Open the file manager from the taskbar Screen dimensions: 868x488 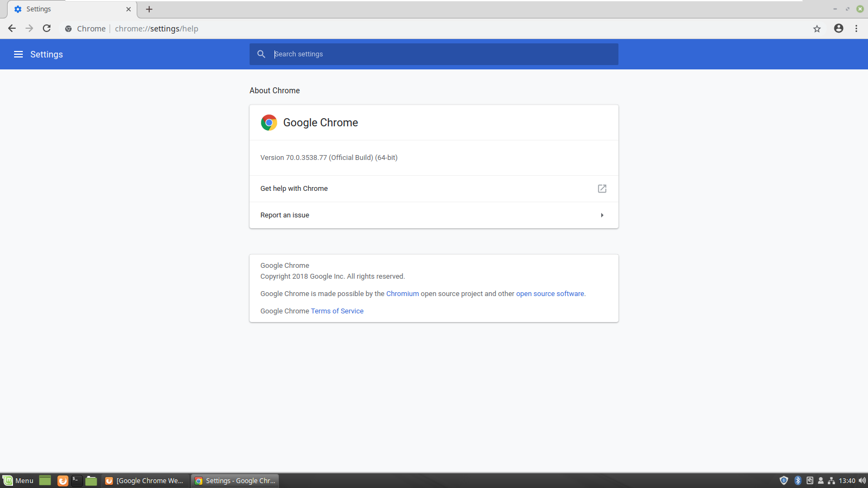[91, 480]
